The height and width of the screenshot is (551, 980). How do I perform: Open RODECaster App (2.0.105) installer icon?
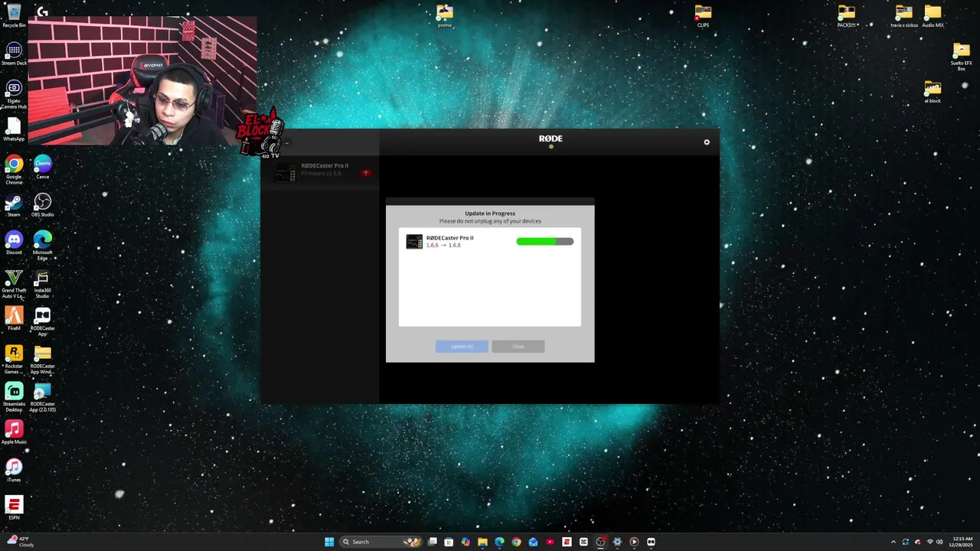(x=42, y=397)
